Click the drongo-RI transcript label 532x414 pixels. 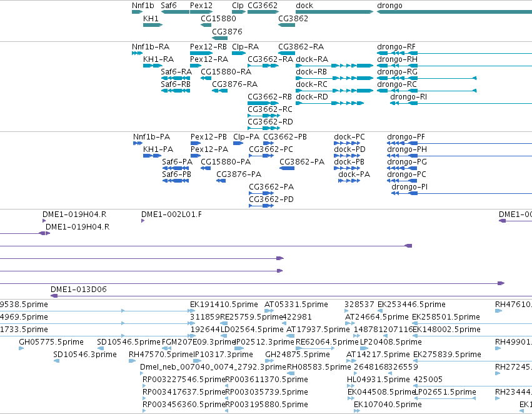pyautogui.click(x=408, y=97)
